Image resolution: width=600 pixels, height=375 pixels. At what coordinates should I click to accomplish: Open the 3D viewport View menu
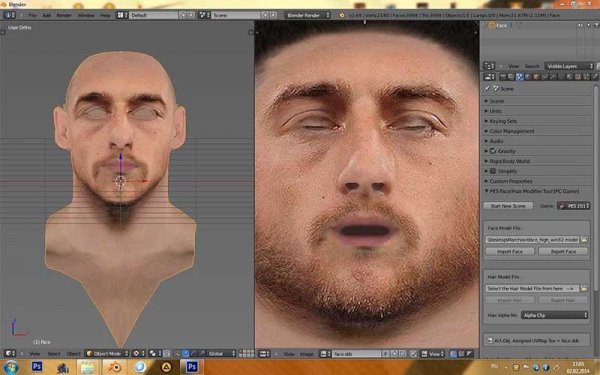(34, 354)
